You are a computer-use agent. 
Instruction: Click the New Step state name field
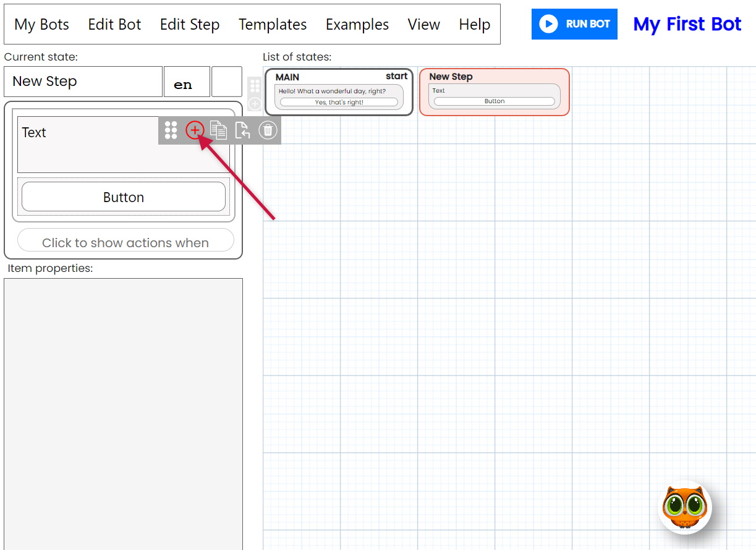point(83,82)
